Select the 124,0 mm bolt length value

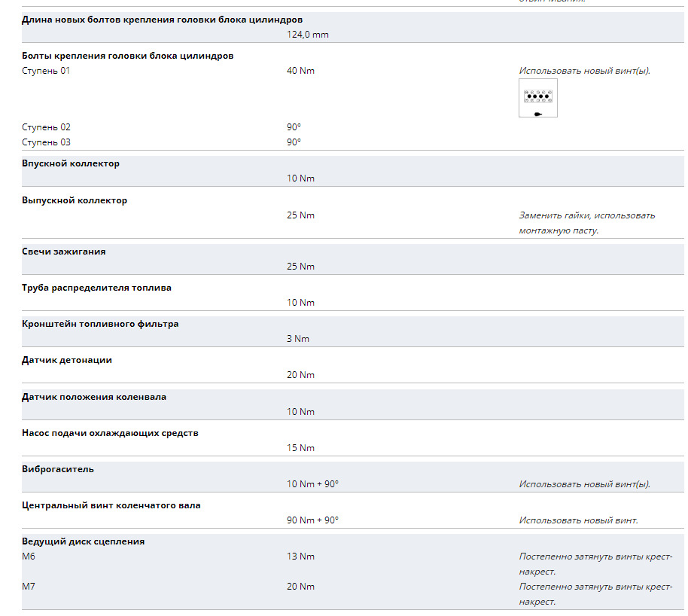[x=308, y=35]
